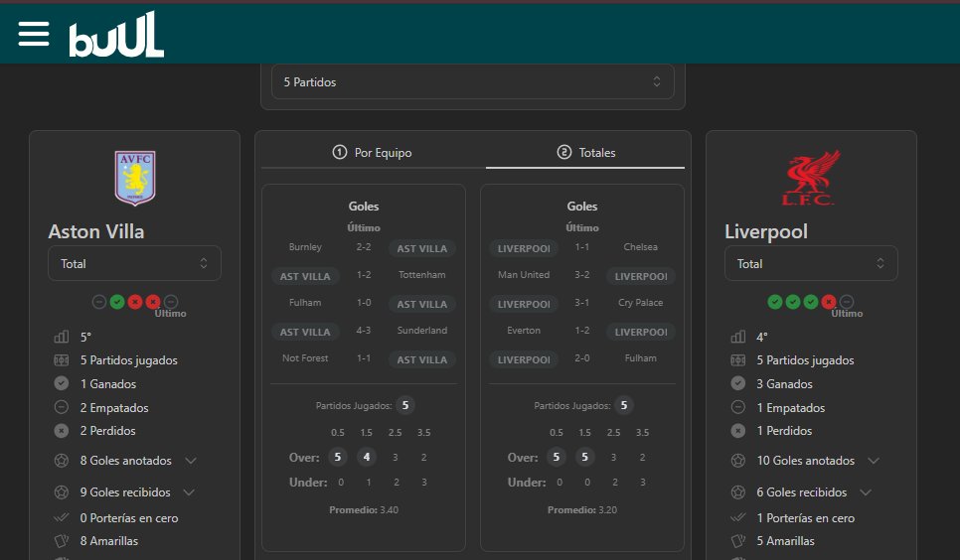Click Aston Villa goals scored ball icon
This screenshot has width=960, height=560.
pos(62,461)
